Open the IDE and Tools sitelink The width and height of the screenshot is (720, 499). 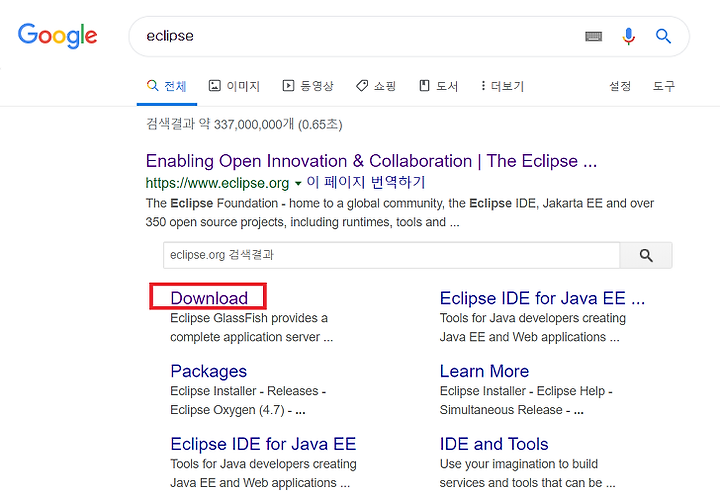click(494, 444)
